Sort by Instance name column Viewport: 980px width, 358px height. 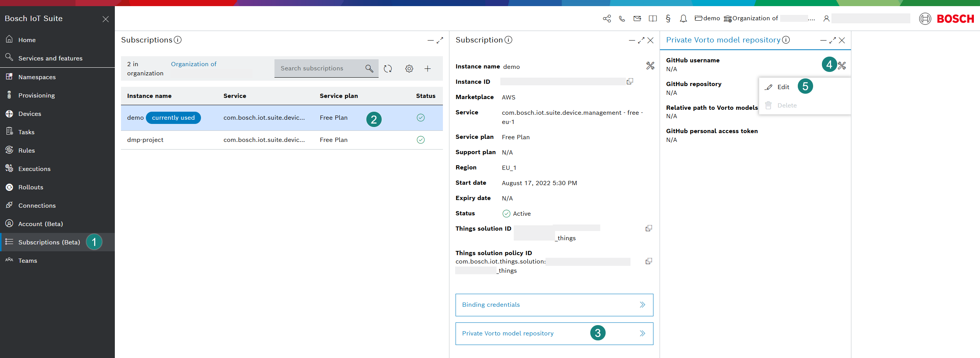pyautogui.click(x=149, y=96)
